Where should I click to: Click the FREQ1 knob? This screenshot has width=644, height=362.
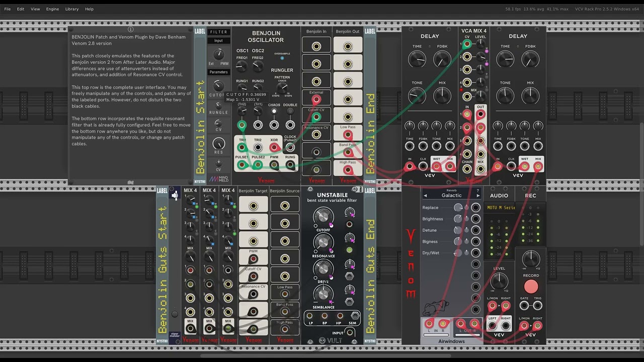242,67
